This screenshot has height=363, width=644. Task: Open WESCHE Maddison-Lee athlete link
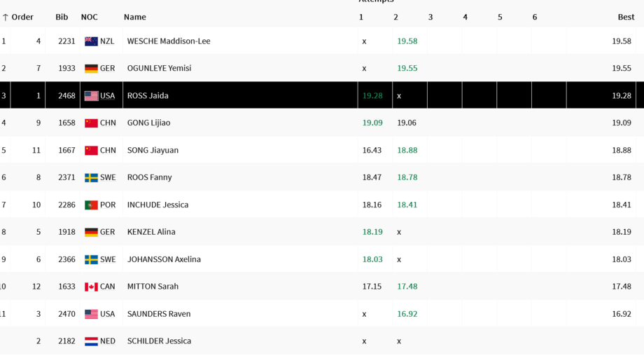tap(169, 41)
